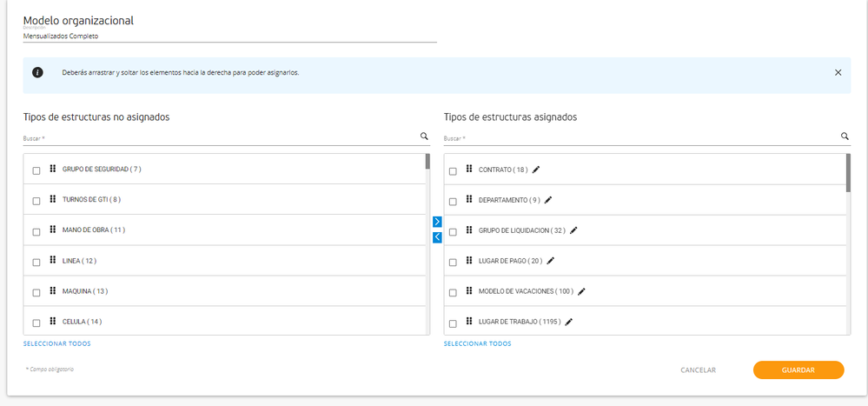Click the MODELO DE VACACIONES ( 100 ) label
This screenshot has height=406, width=868.
pyautogui.click(x=526, y=291)
